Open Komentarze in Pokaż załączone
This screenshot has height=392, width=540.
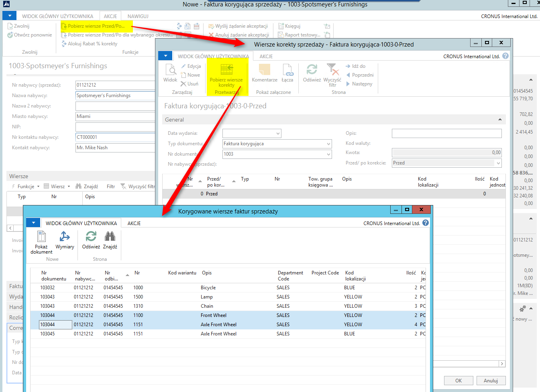click(265, 73)
